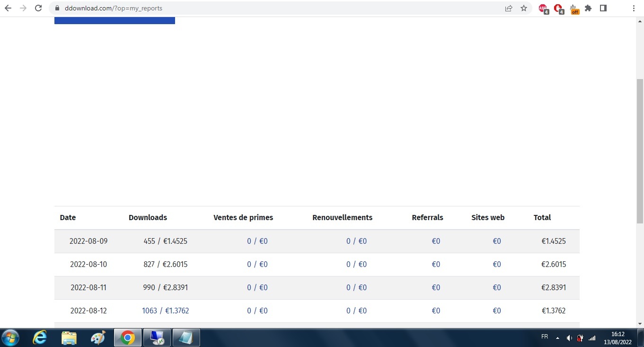The height and width of the screenshot is (347, 644).
Task: Reload the page with the refresh icon
Action: click(38, 8)
